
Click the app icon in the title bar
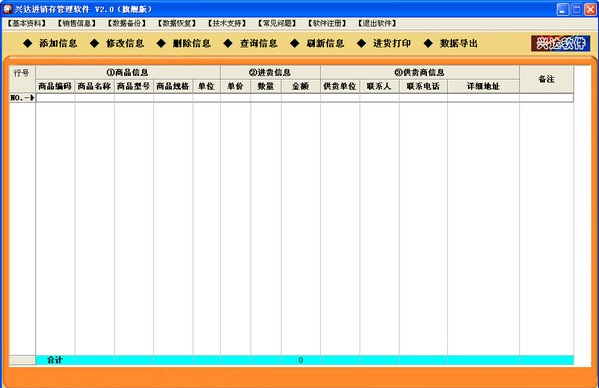pyautogui.click(x=7, y=9)
